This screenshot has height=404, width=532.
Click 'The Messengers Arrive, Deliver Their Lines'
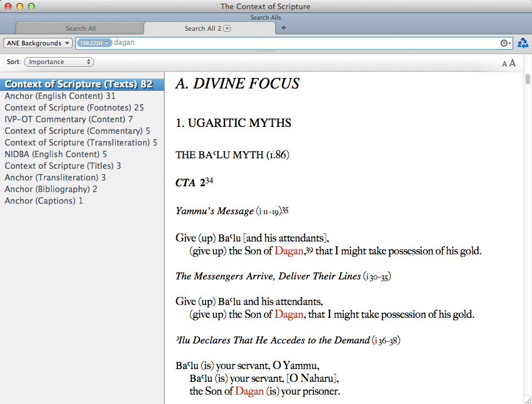[268, 277]
